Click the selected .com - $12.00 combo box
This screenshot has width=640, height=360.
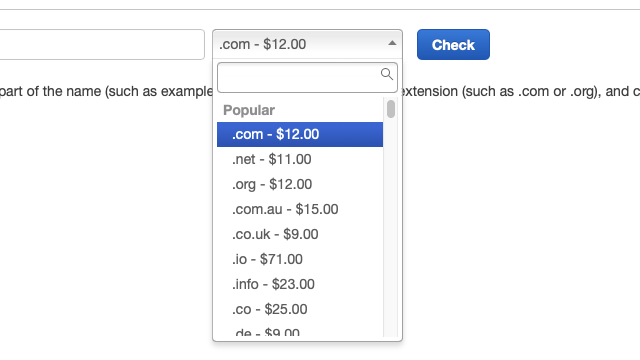tap(307, 44)
